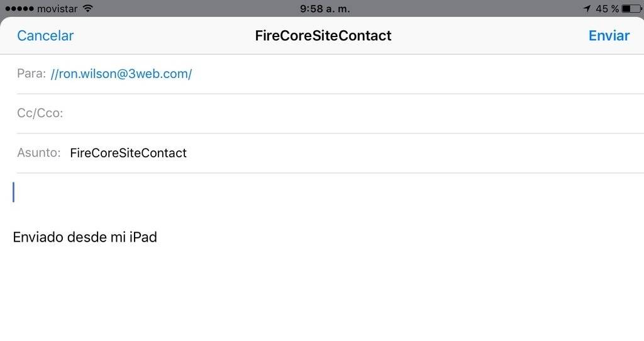
Task: Tap the Asunto: label
Action: tap(38, 153)
